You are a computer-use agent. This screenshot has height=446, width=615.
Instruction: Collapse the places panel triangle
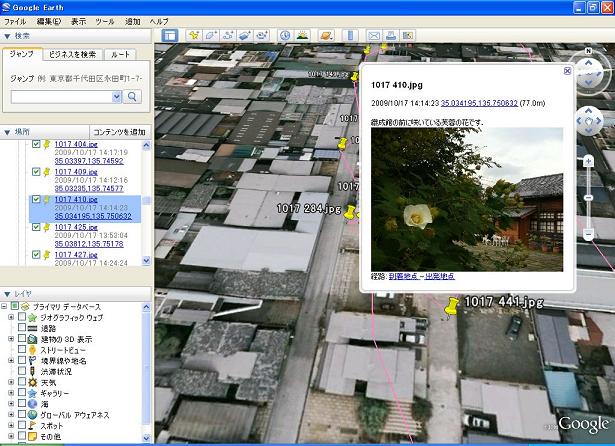7,133
